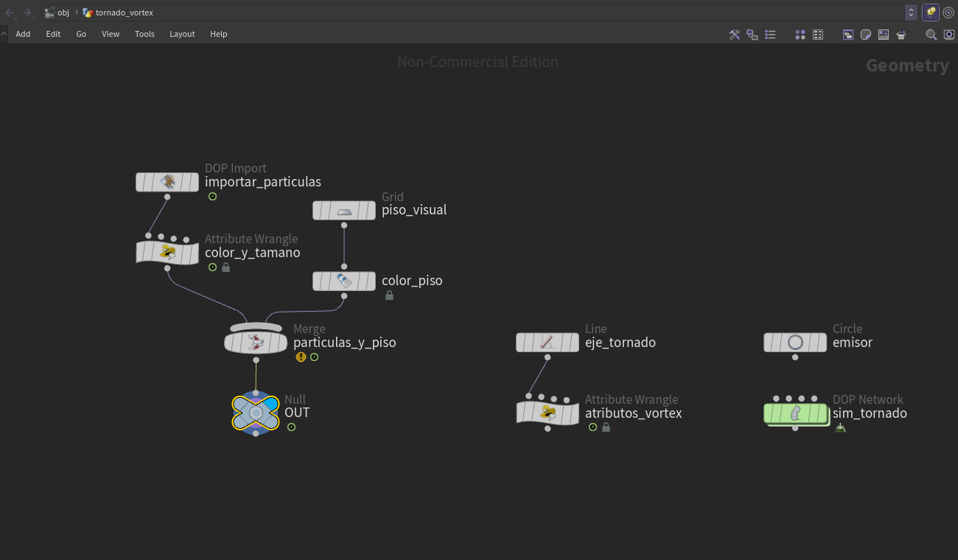958x560 pixels.
Task: Toggle display flag on OUT null node
Action: [270, 406]
